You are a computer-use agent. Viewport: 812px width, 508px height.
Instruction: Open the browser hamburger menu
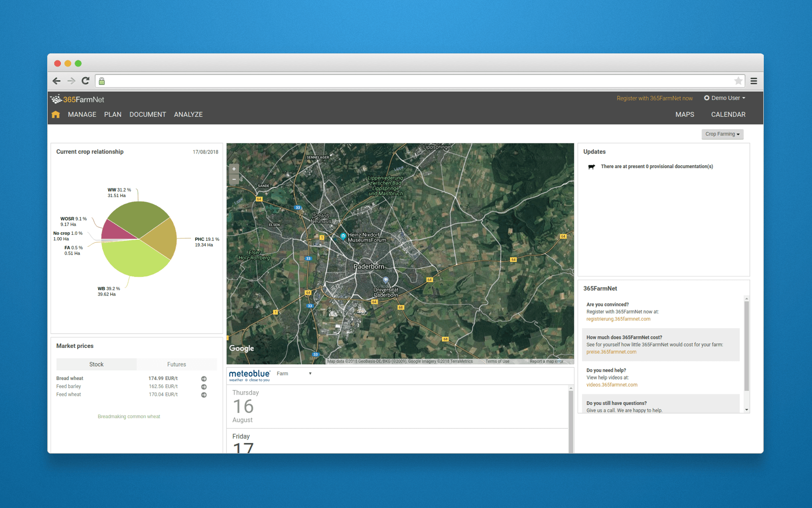tap(754, 81)
